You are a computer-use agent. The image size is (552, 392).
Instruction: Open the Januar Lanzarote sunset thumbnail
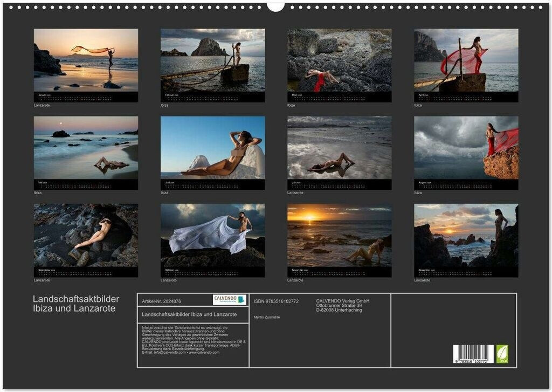pos(86,60)
